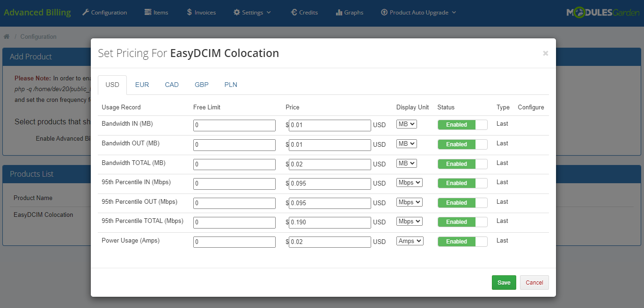
Task: Switch to the GBP currency tab
Action: [x=202, y=85]
